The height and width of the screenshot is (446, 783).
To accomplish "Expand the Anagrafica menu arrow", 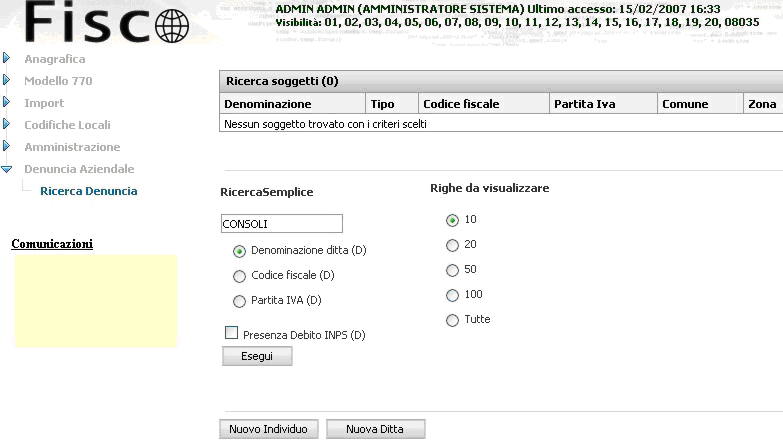I will 6,58.
